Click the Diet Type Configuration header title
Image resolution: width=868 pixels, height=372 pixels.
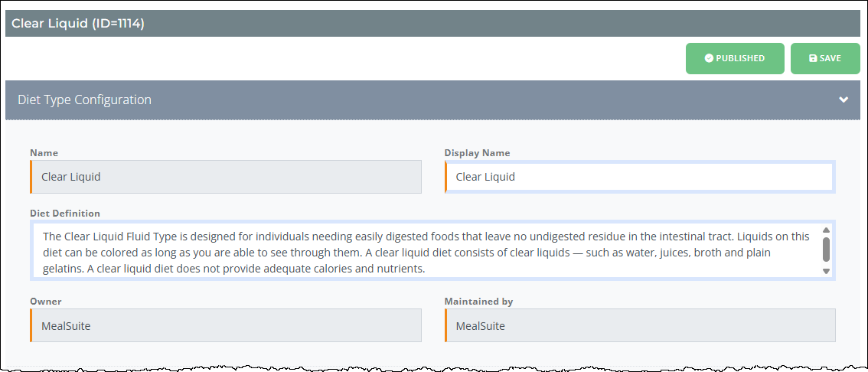pos(85,100)
